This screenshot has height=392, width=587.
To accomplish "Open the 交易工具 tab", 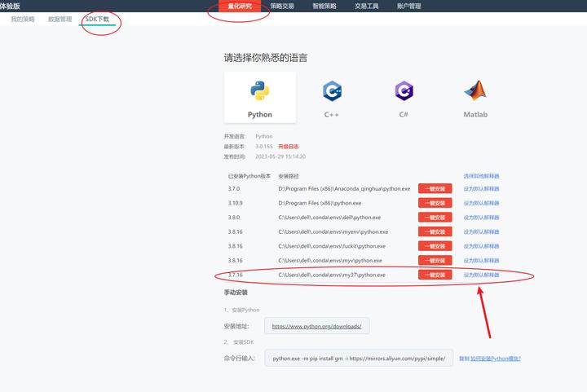I will (367, 6).
